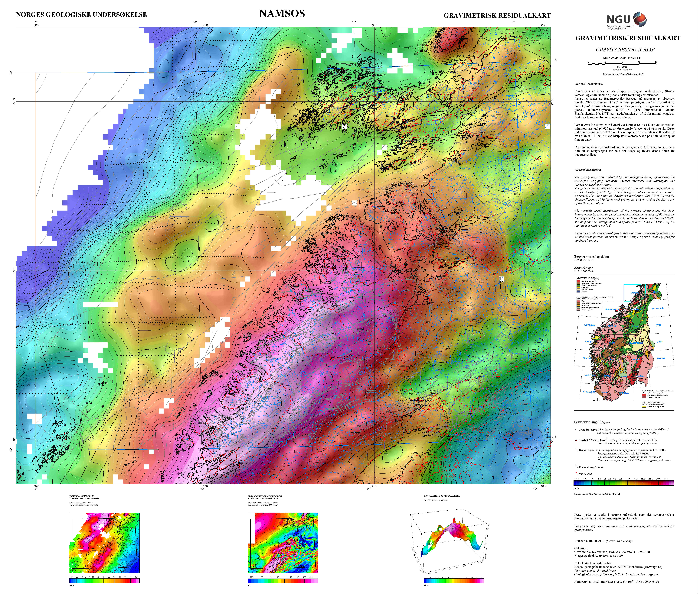Click the red Vei road symbol

[x=577, y=474]
